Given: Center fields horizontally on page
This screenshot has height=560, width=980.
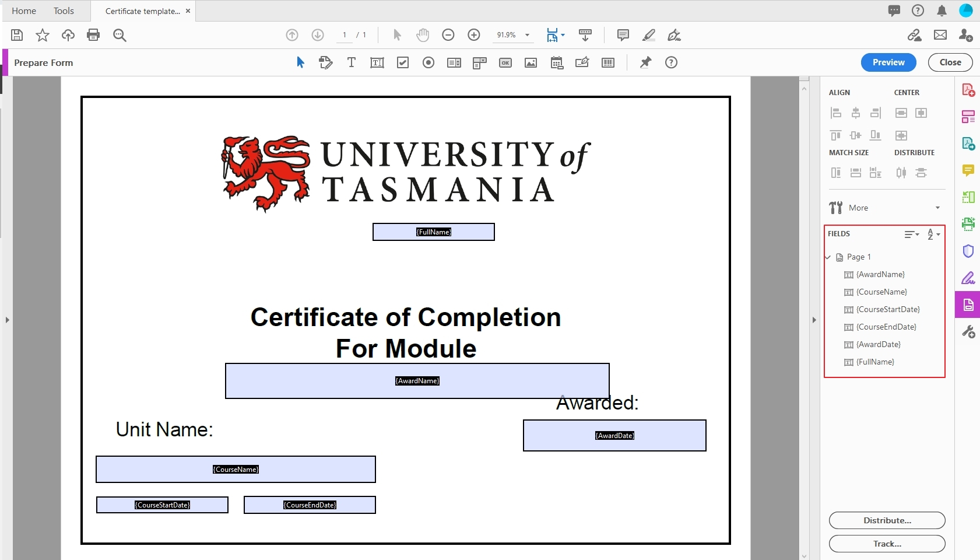Looking at the screenshot, I should (921, 113).
